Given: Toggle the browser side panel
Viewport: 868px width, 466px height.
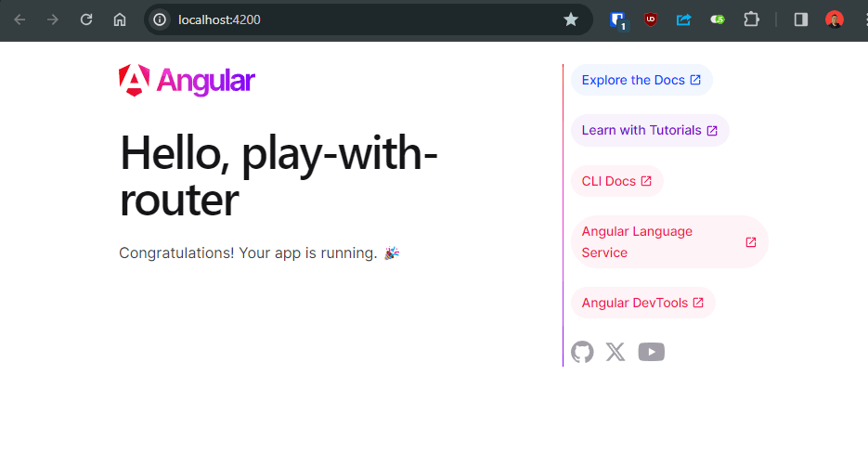Looking at the screenshot, I should [800, 19].
